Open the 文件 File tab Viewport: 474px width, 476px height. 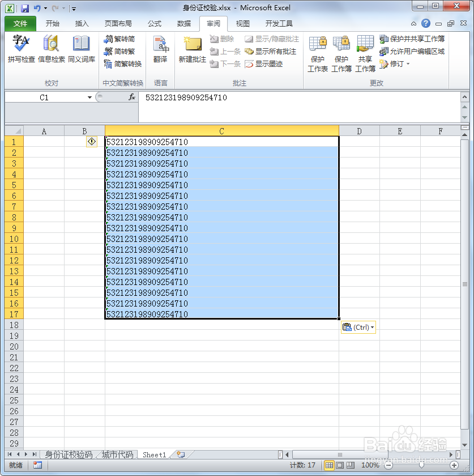(x=20, y=23)
